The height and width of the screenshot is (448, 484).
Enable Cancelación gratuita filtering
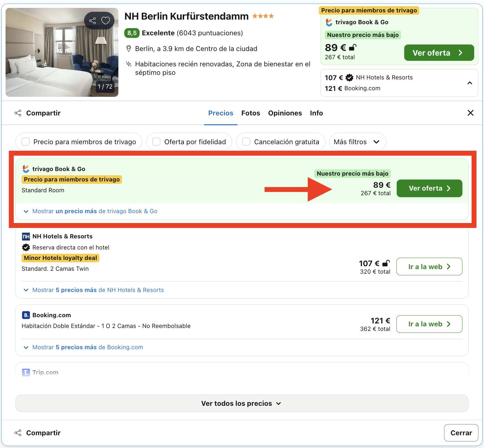246,142
